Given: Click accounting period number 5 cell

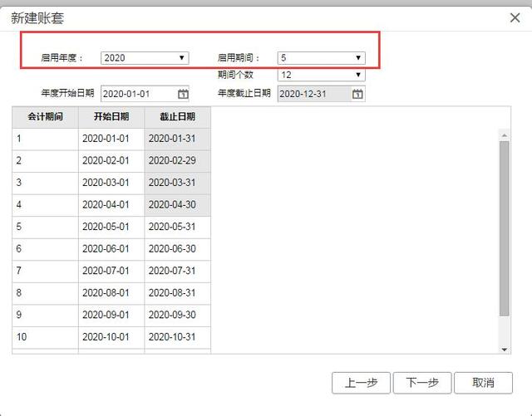Looking at the screenshot, I should click(x=45, y=228).
